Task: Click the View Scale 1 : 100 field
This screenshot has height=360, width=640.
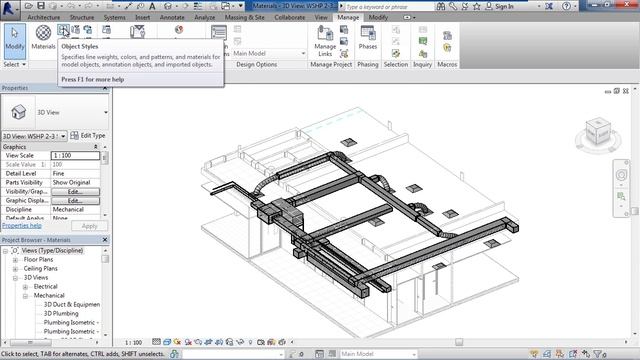Action: pos(75,156)
